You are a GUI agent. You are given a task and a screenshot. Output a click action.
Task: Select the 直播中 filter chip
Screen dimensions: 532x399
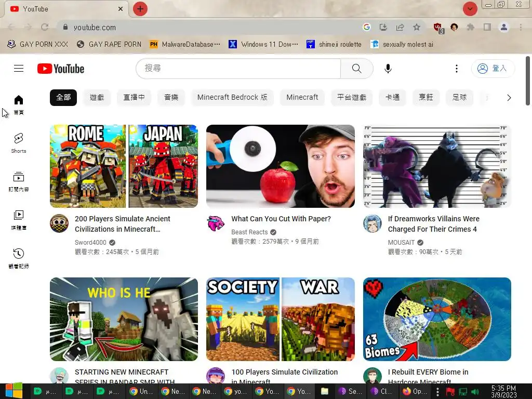[x=134, y=98]
